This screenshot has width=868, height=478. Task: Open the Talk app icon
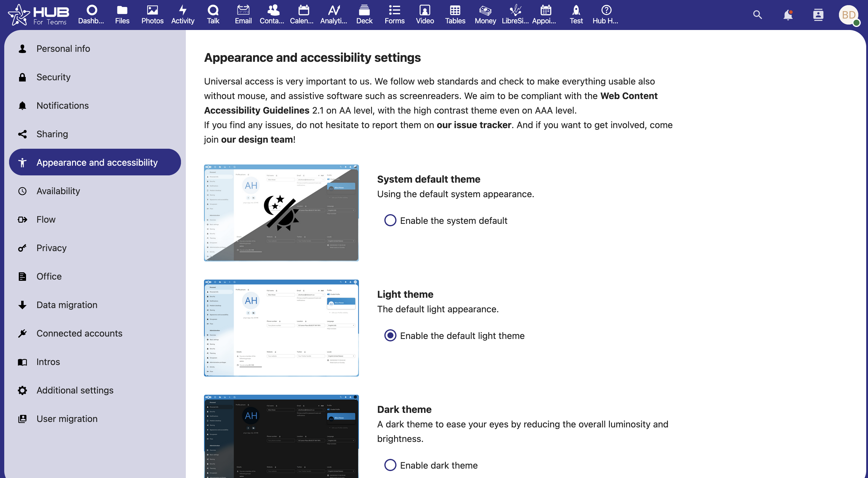[213, 15]
